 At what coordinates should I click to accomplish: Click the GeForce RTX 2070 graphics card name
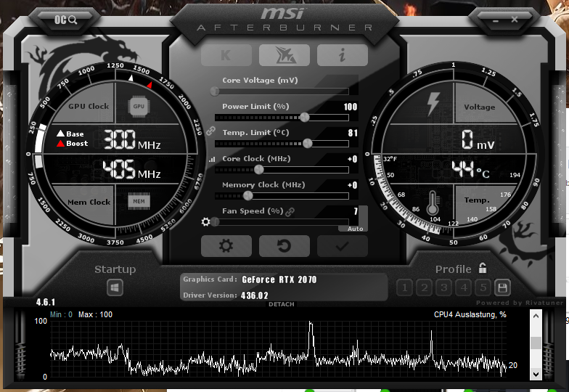(279, 279)
